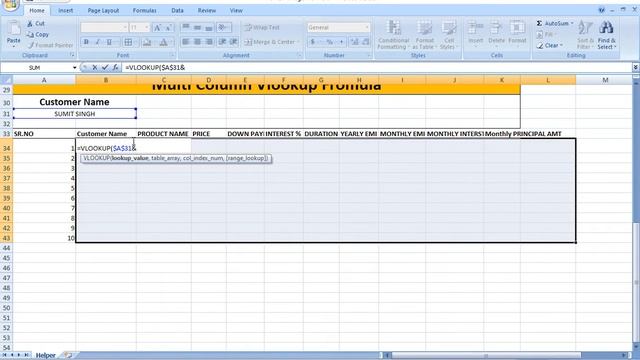Viewport: 640px width, 360px height.
Task: Toggle Bold formatting
Action: pos(86,42)
